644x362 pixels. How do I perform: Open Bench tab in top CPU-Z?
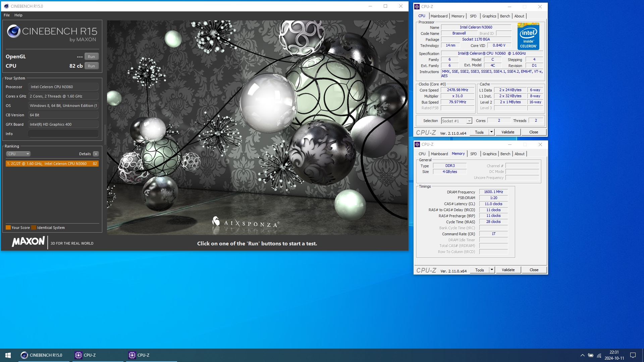click(x=505, y=16)
